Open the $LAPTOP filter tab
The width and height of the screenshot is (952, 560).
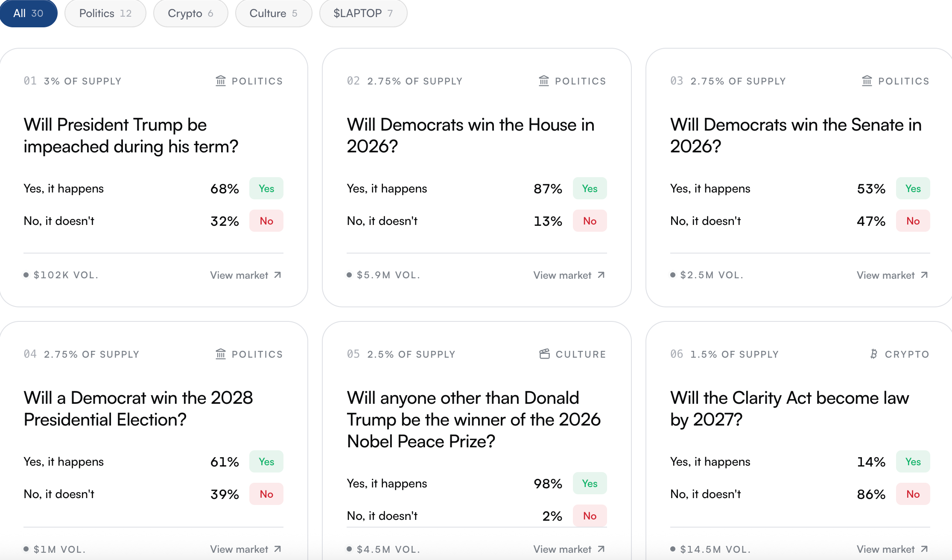coord(363,13)
